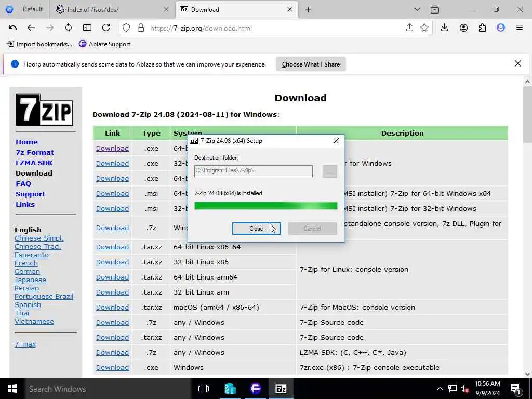Click the network tray icon
The width and height of the screenshot is (532, 399).
(x=453, y=389)
